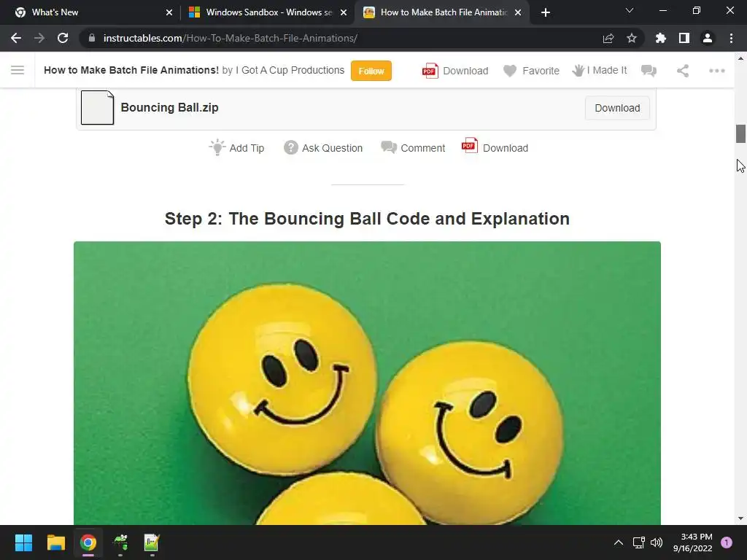
Task: Click the scrollbar down arrow
Action: tap(740, 518)
